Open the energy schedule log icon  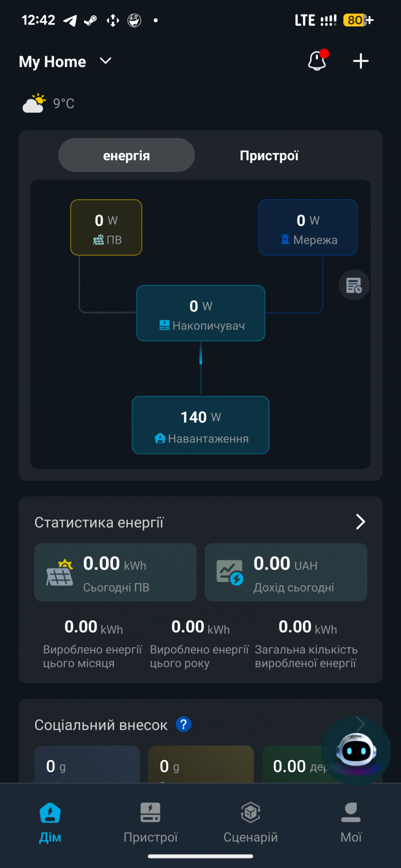pyautogui.click(x=354, y=285)
